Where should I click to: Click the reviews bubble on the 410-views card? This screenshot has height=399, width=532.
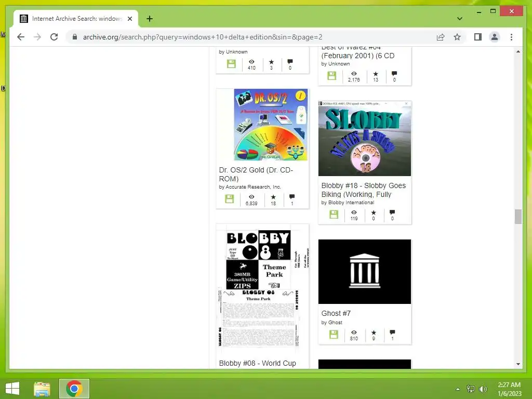click(290, 62)
